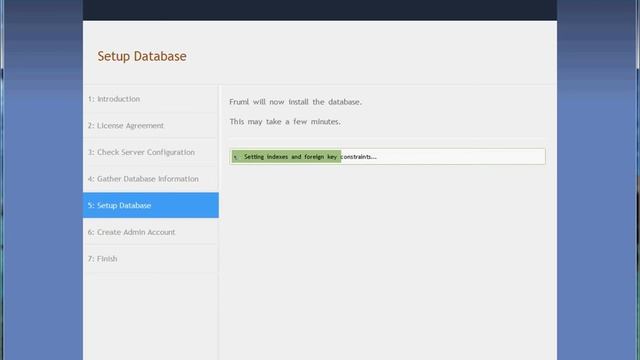Click the 'Setup Database' page heading

(142, 56)
